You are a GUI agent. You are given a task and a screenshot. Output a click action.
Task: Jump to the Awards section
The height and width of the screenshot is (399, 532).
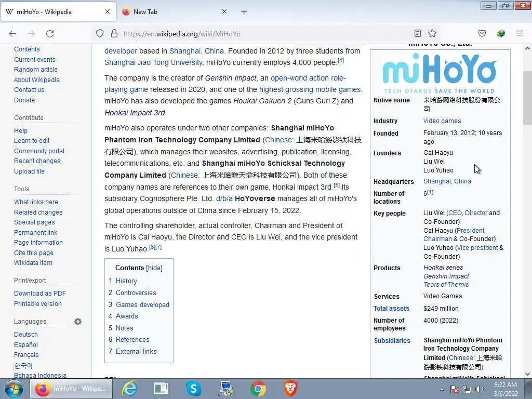(127, 316)
